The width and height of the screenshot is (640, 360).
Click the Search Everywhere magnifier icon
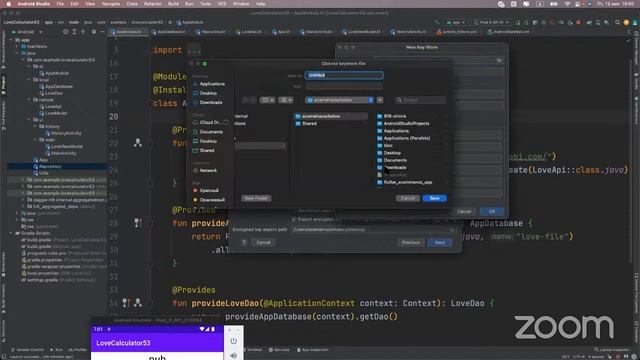(617, 22)
